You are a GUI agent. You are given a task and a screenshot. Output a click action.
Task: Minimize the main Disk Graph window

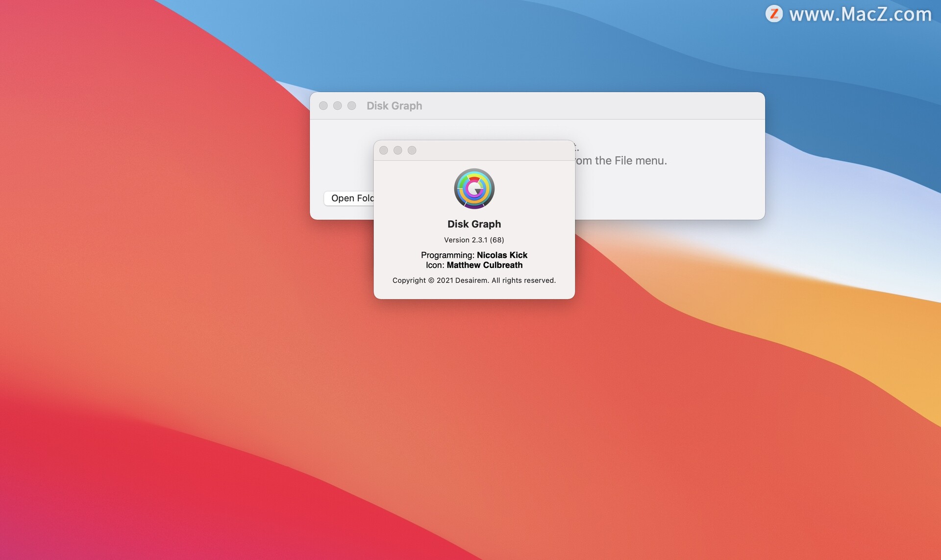point(338,106)
